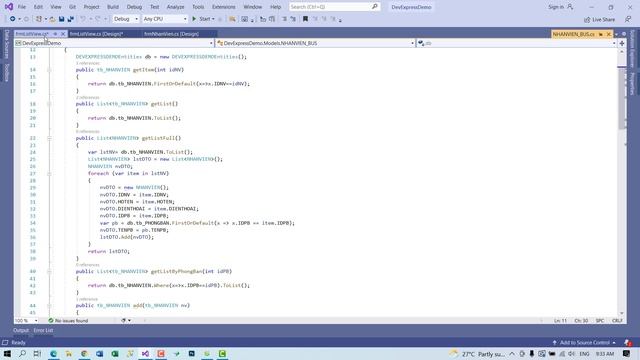Open the Toolbox side tab

[6, 73]
